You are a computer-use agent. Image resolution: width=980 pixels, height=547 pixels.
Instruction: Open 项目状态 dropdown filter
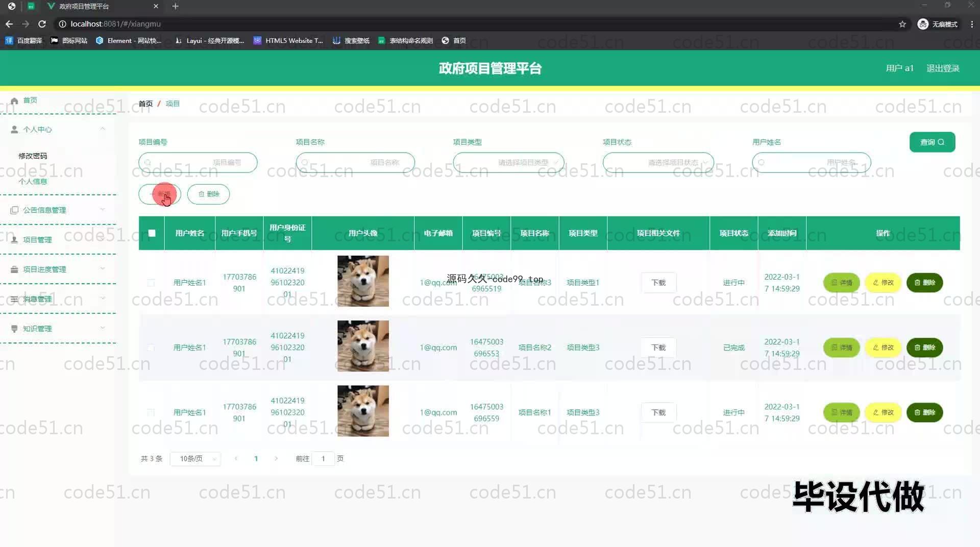(658, 162)
